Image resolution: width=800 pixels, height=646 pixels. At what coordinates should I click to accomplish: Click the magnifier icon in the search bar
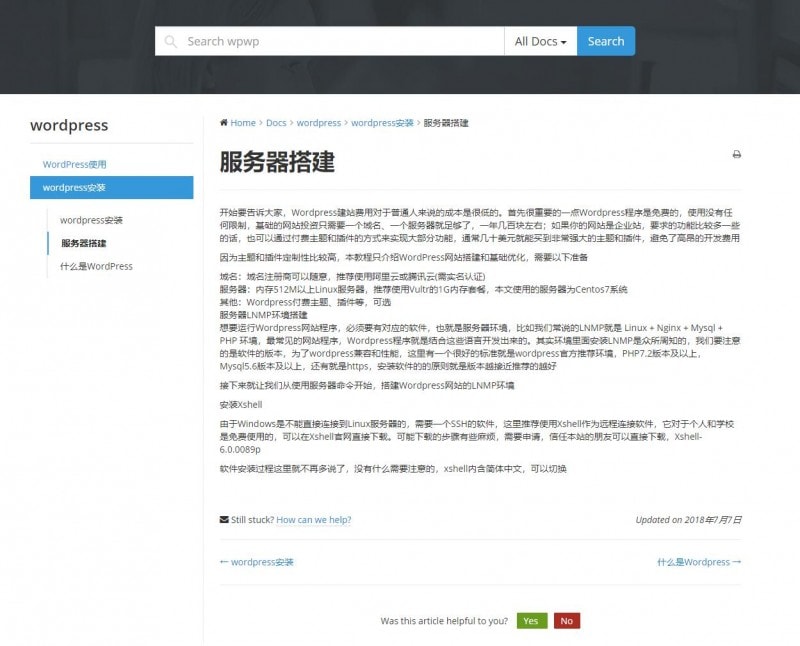[x=172, y=41]
